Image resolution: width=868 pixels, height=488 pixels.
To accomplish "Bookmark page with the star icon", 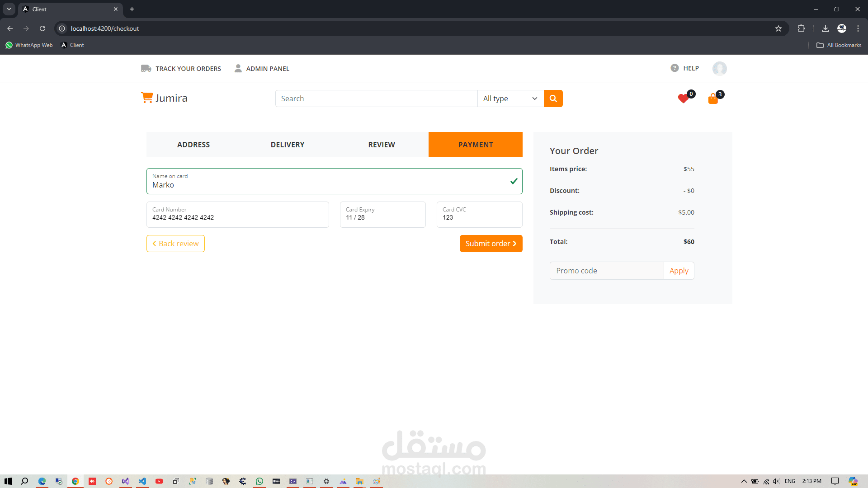I will pos(778,28).
